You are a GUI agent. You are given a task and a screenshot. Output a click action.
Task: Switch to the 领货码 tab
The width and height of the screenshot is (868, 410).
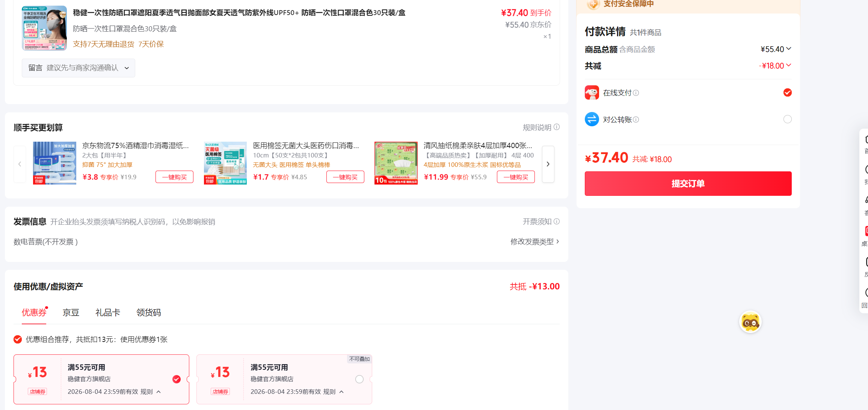149,313
